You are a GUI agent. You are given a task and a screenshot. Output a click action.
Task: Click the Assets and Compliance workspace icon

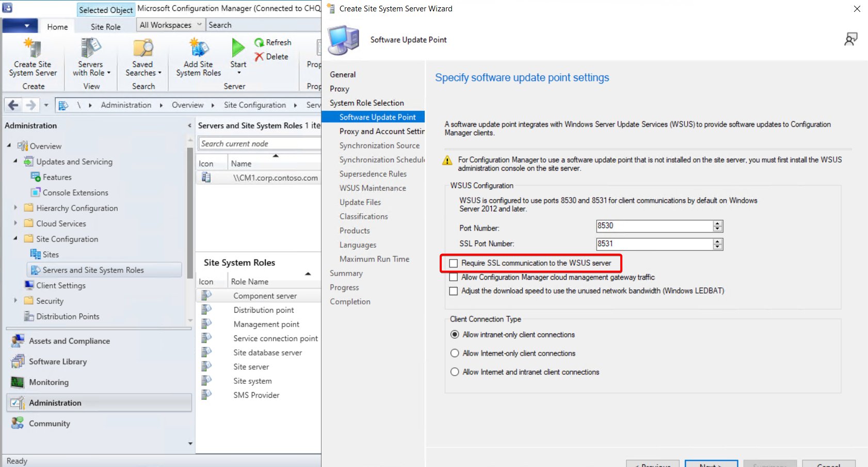pos(18,341)
